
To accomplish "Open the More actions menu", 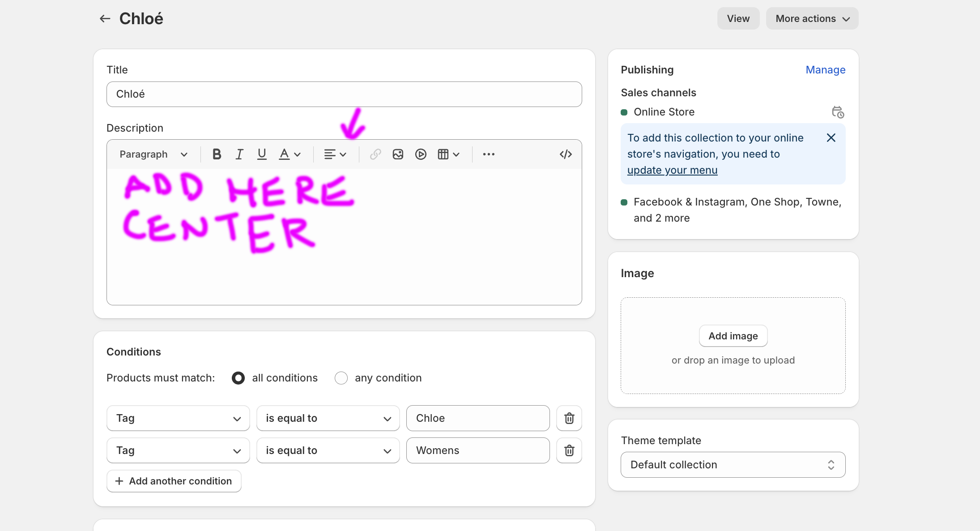I will click(812, 18).
